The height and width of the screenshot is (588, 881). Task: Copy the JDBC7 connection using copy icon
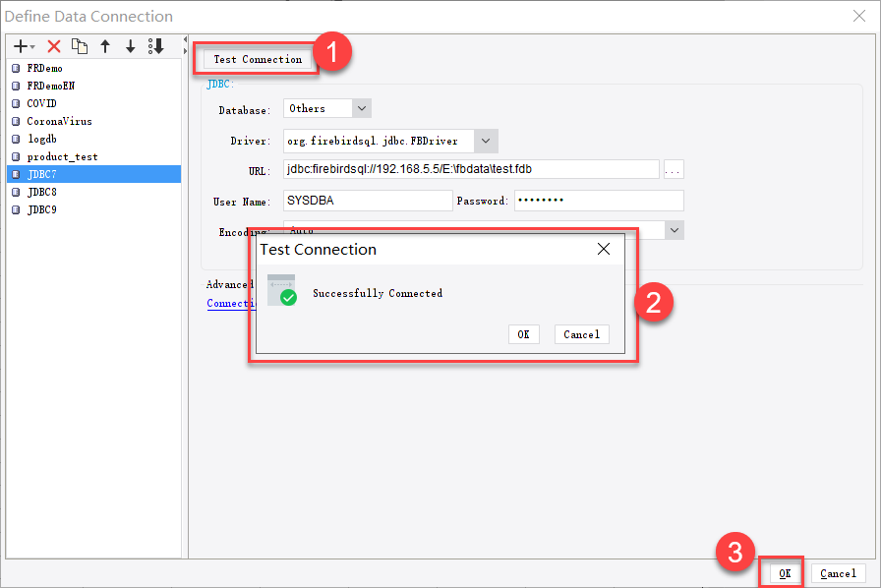(80, 46)
